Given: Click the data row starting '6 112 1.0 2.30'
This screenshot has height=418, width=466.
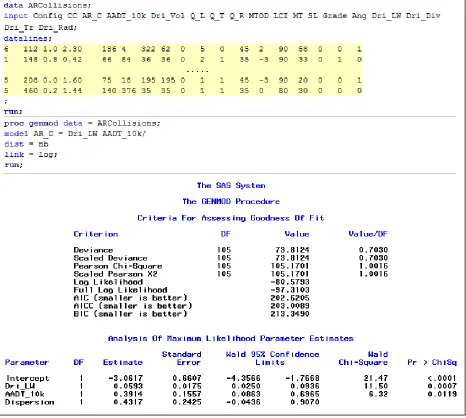Looking at the screenshot, I should click(x=183, y=49).
